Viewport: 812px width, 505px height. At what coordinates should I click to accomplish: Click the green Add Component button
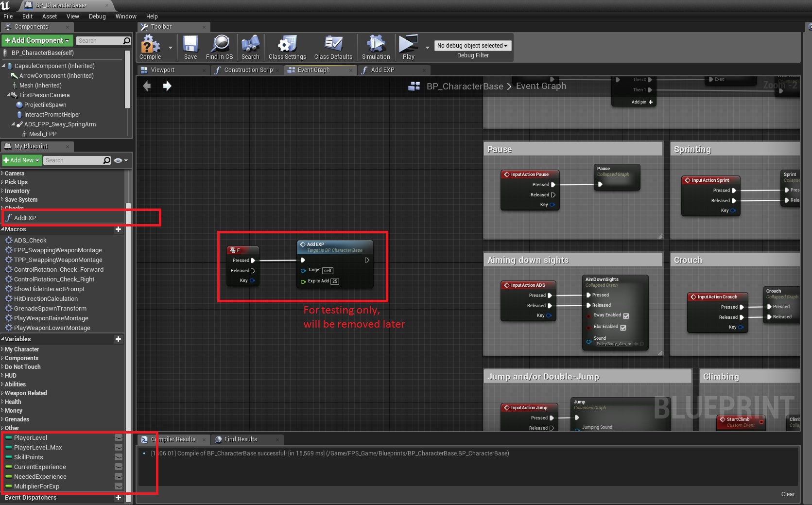tap(37, 40)
